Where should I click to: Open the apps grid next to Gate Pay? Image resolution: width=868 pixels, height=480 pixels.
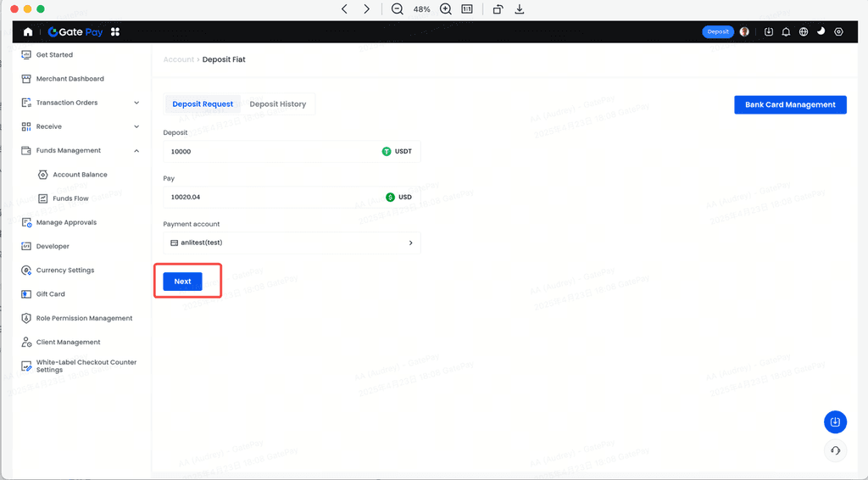(x=115, y=31)
